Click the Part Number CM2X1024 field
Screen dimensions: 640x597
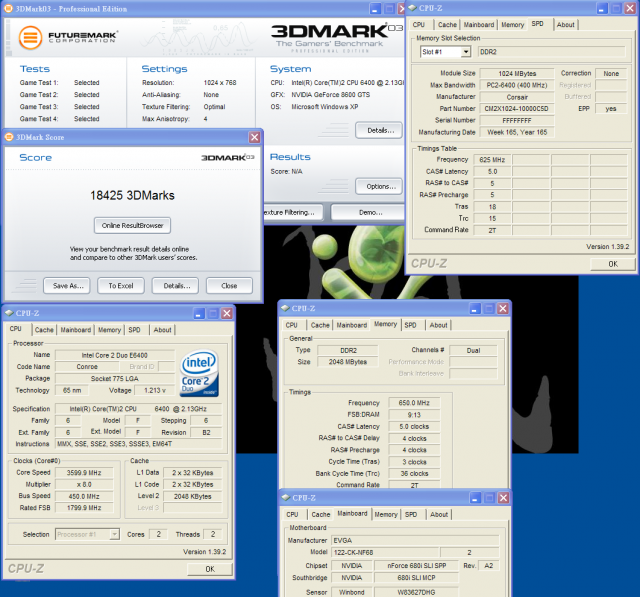pos(516,109)
